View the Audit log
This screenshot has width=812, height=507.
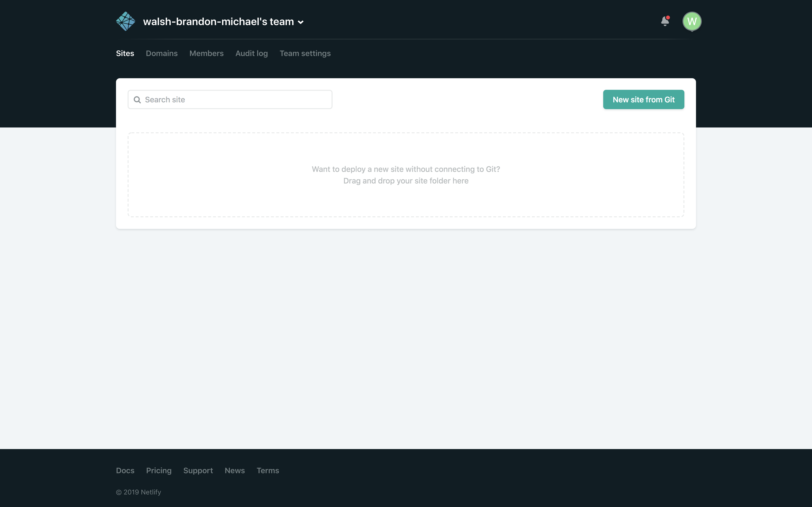click(x=251, y=53)
